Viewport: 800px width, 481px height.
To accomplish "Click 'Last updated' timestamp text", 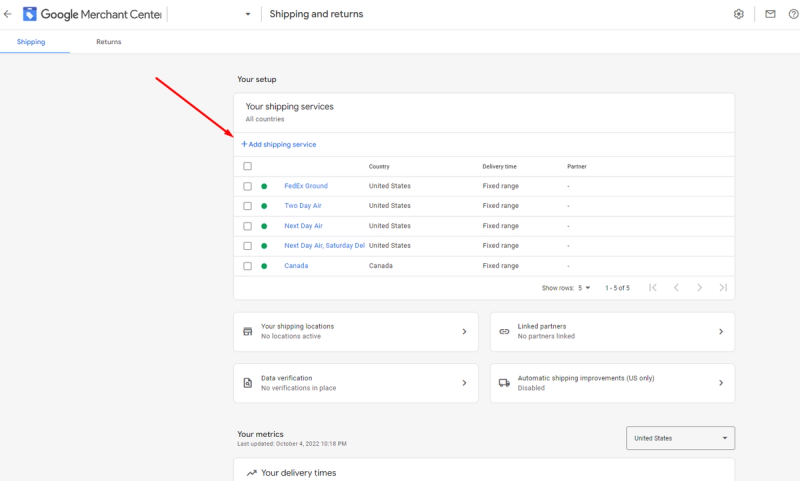I will coord(292,444).
